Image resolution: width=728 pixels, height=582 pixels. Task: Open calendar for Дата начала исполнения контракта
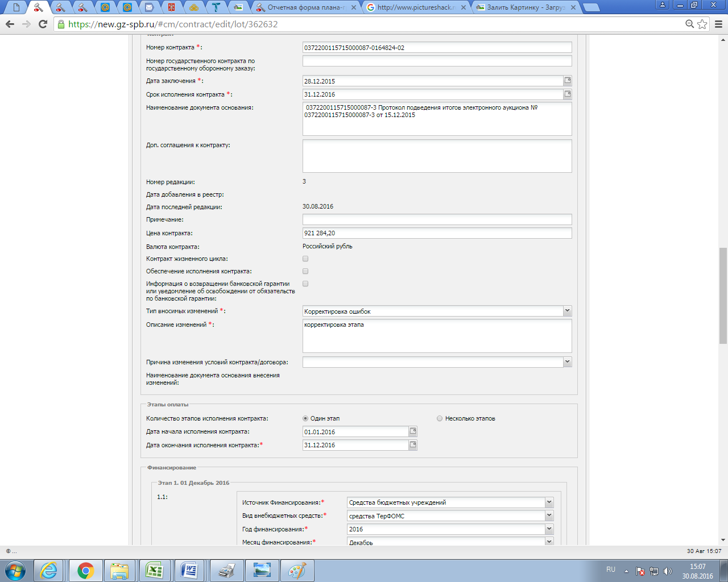click(413, 431)
